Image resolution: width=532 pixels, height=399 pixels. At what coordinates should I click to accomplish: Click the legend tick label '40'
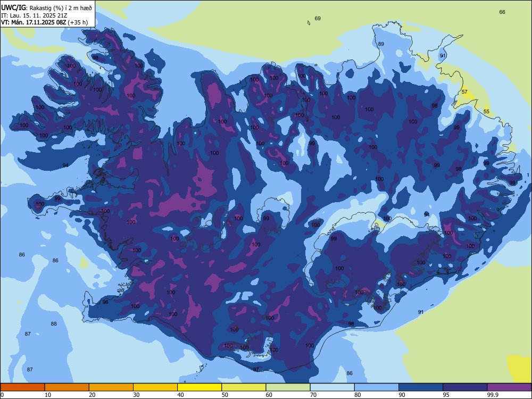click(180, 395)
